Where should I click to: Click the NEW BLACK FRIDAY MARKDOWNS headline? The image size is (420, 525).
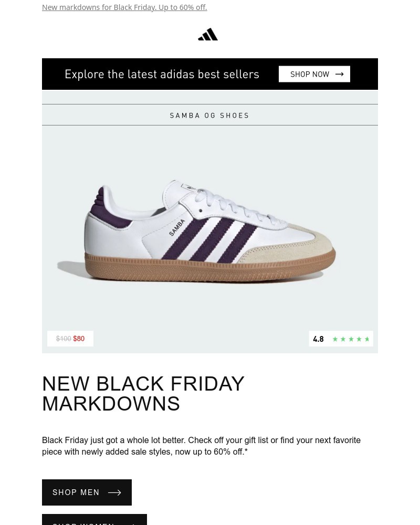(143, 393)
